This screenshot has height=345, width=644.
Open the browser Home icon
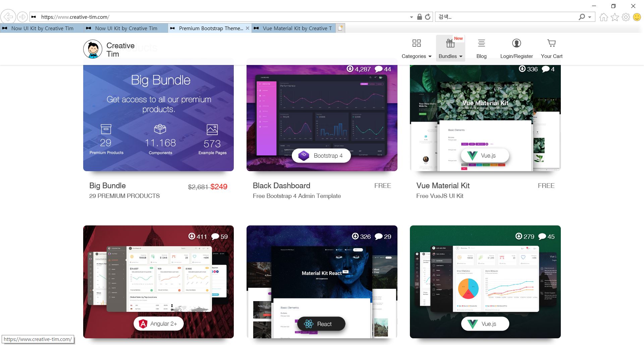point(603,17)
